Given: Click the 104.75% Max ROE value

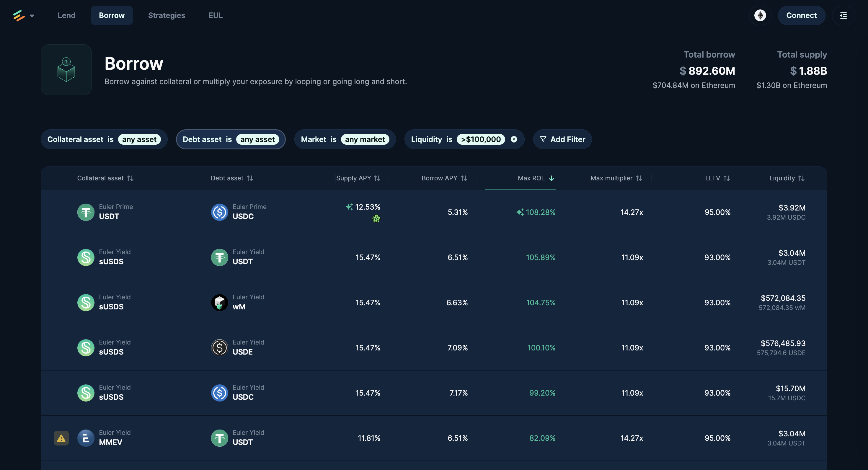Looking at the screenshot, I should coord(541,302).
